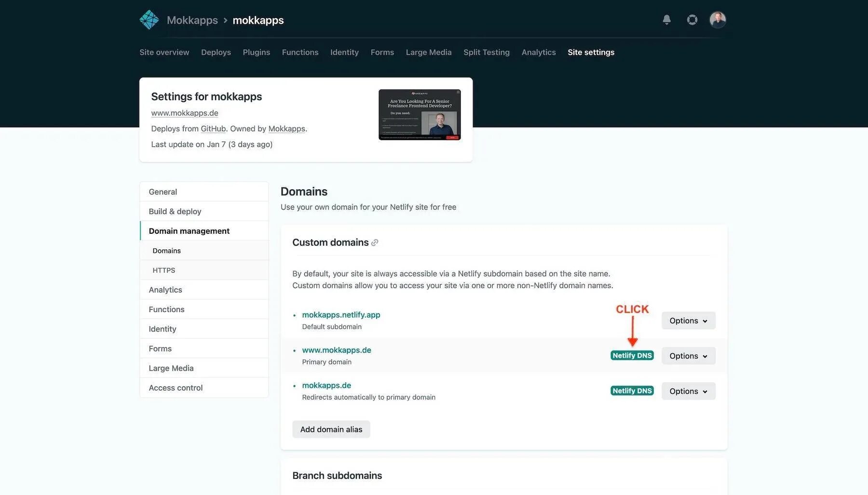Open the mokkapps.netlify.app domain link

(x=341, y=315)
